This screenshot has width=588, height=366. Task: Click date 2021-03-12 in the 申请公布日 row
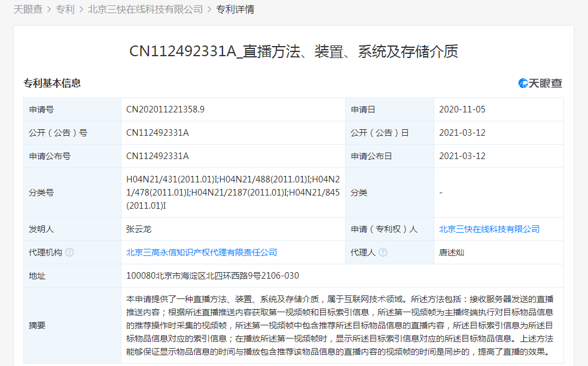[x=462, y=156]
